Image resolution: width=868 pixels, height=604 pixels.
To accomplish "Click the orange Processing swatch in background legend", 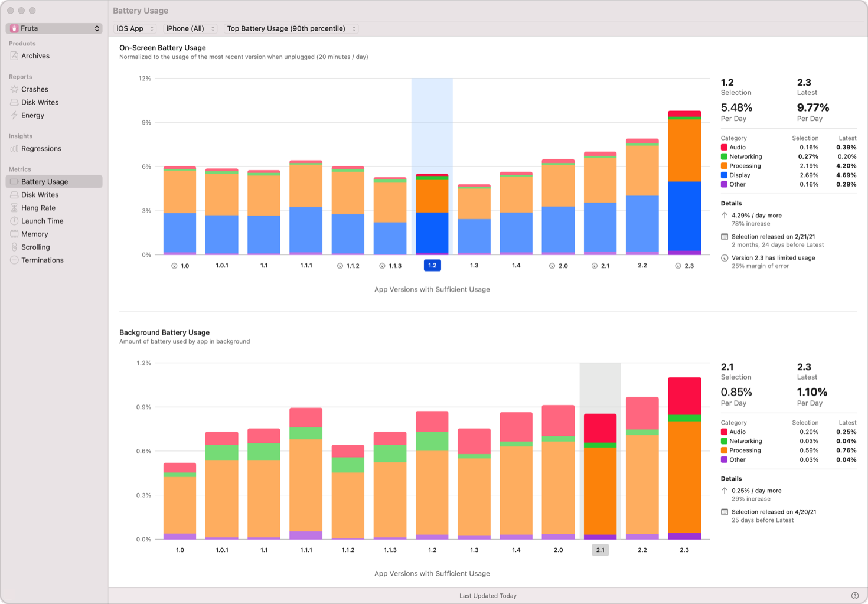I will tap(724, 450).
